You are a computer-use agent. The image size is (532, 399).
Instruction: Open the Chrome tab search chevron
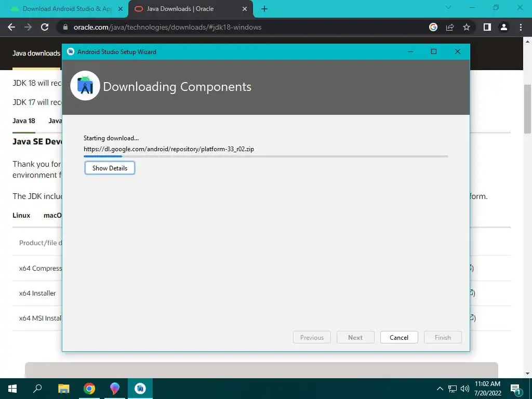[x=448, y=7]
